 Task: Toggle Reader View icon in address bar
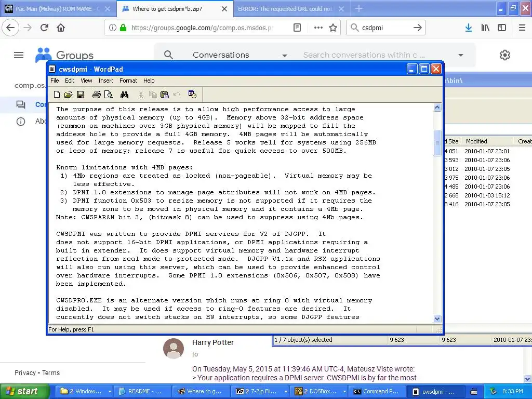tap(297, 28)
